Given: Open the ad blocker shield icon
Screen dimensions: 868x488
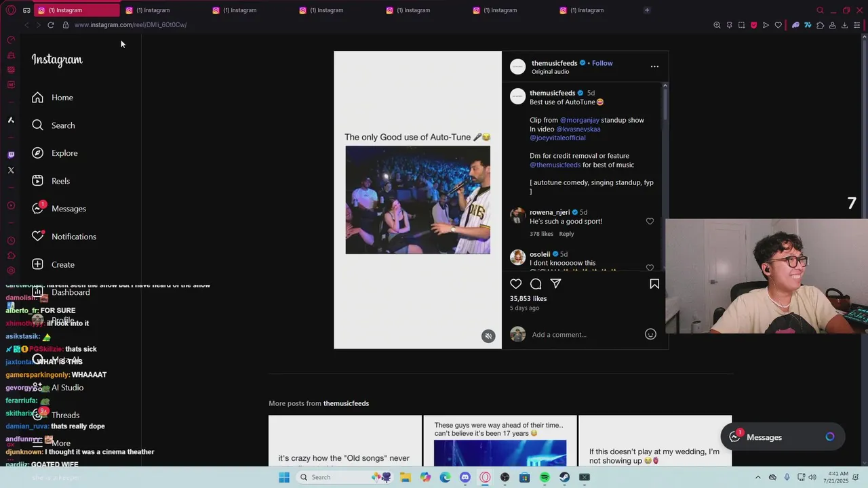Looking at the screenshot, I should point(753,25).
